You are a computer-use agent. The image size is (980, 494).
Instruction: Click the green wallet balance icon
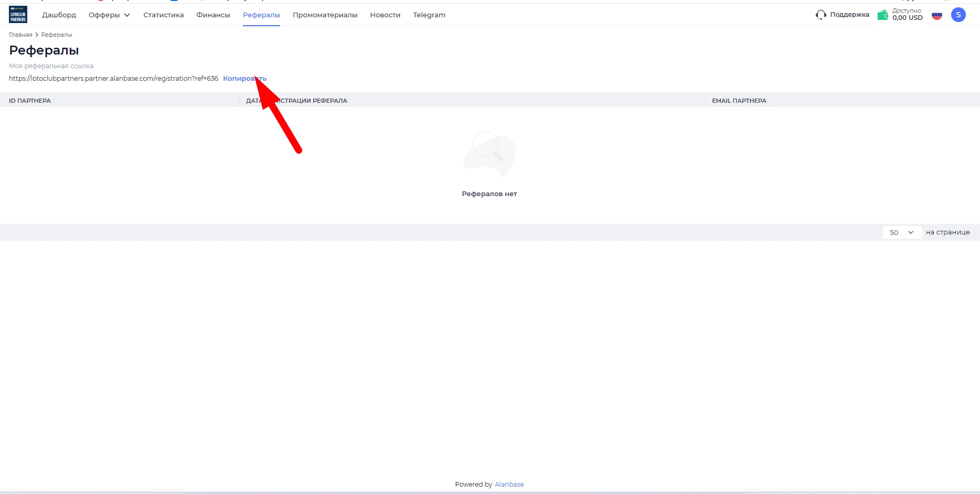click(x=883, y=15)
